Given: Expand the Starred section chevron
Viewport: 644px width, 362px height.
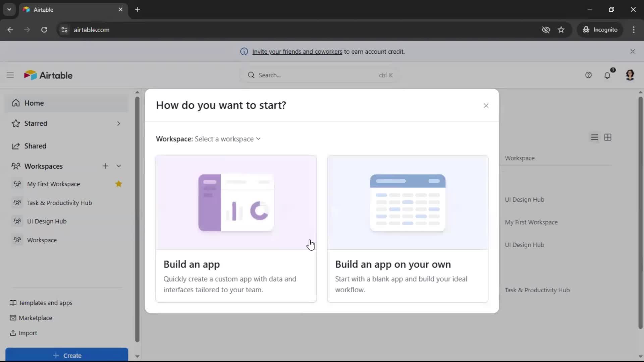Looking at the screenshot, I should pyautogui.click(x=118, y=123).
